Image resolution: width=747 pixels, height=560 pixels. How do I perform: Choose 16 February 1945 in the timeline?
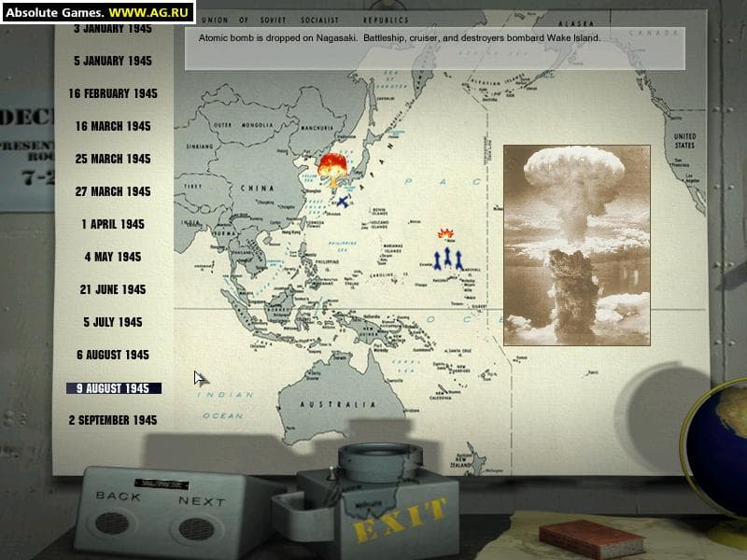tap(113, 93)
